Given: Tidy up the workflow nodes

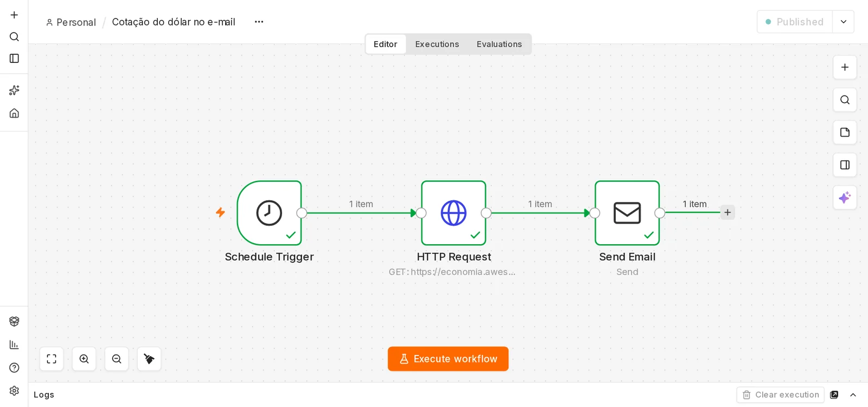Looking at the screenshot, I should pos(149,359).
